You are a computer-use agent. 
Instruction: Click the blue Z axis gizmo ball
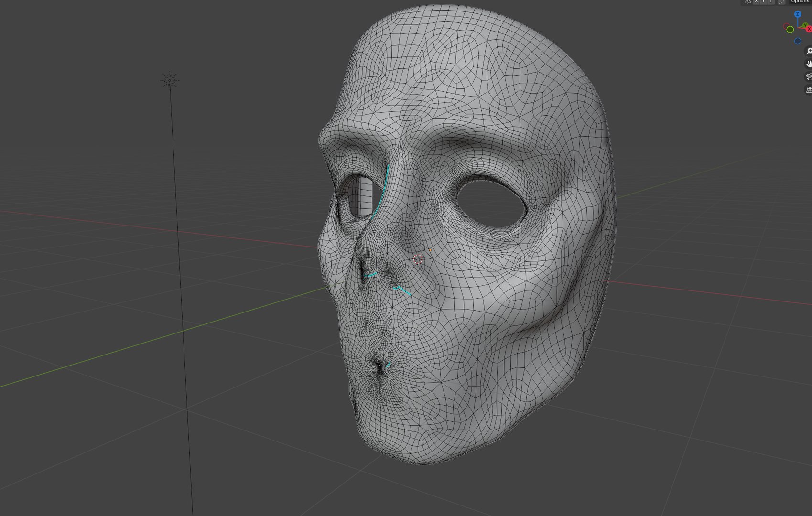(x=798, y=14)
